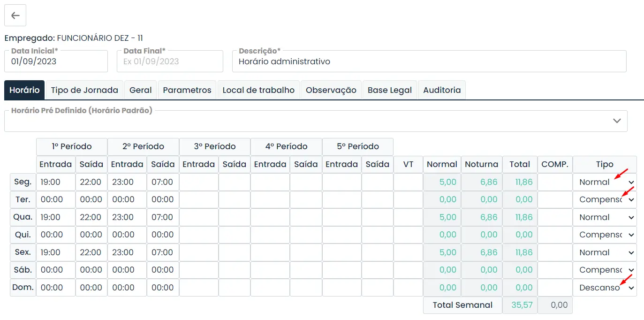Image resolution: width=644 pixels, height=320 pixels.
Task: Open the Geral tab
Action: (141, 90)
